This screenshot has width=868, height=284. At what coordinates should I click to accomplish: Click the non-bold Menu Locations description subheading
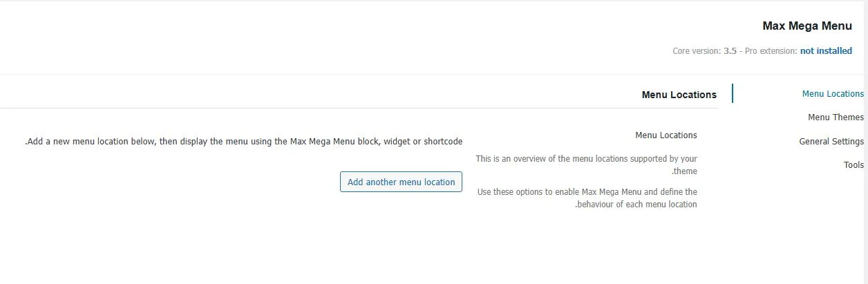click(666, 135)
